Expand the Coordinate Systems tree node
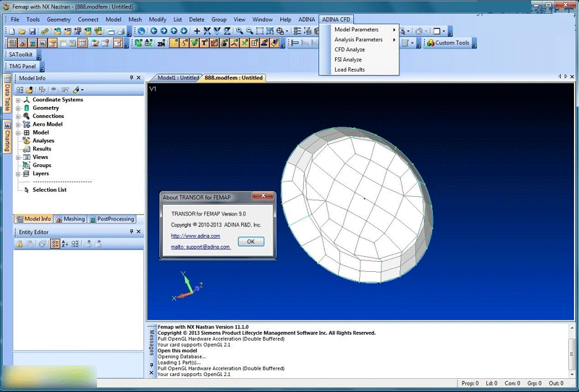Viewport: 579px width, 392px height. pos(17,100)
